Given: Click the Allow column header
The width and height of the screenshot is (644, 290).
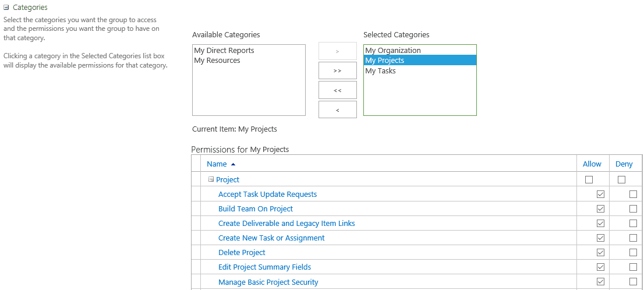Looking at the screenshot, I should click(592, 164).
